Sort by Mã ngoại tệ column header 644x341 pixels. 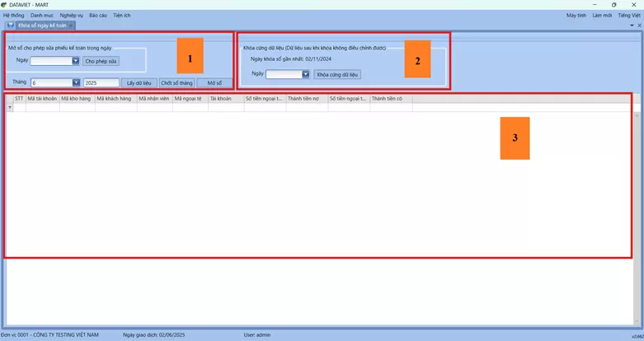[x=190, y=99]
